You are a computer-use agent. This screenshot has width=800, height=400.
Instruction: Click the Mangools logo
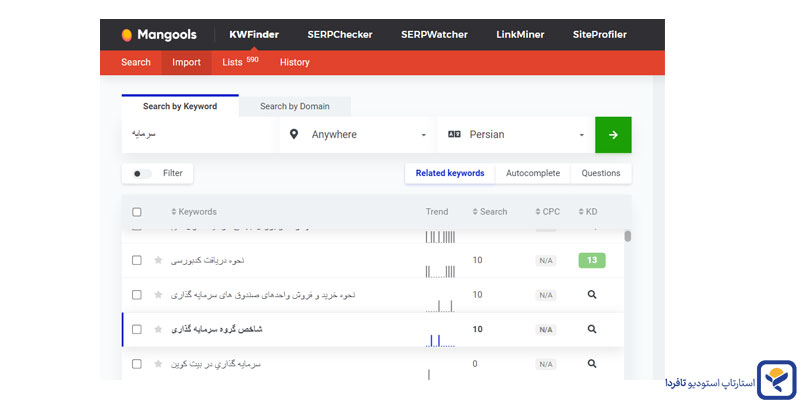(159, 35)
